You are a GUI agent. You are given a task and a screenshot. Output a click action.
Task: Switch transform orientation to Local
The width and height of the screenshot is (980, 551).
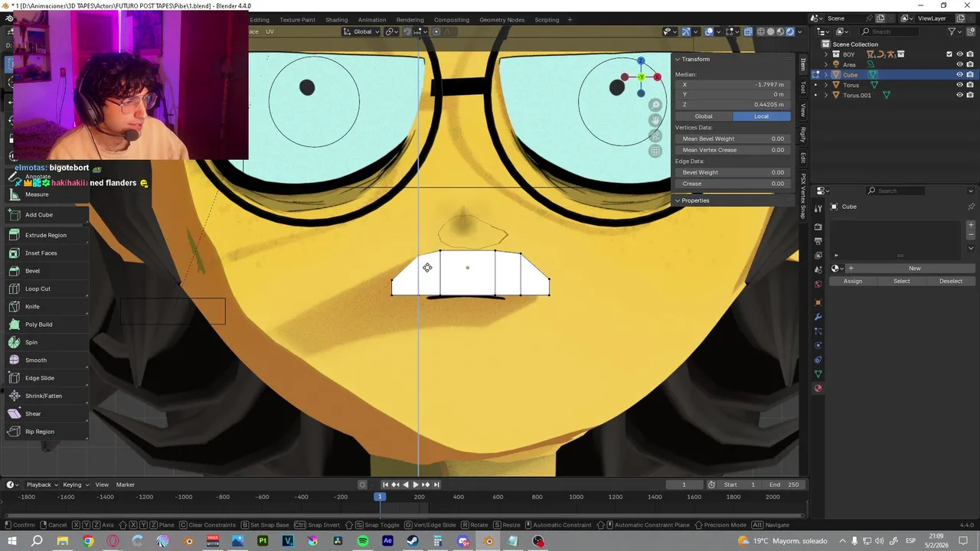(761, 116)
